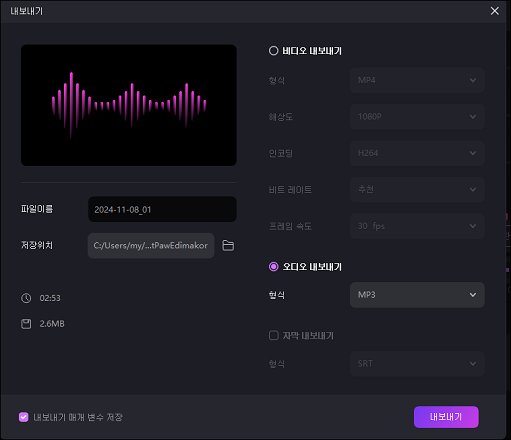Image resolution: width=511 pixels, height=440 pixels.
Task: Click the file name field 2024-11-08_01
Action: pos(162,209)
